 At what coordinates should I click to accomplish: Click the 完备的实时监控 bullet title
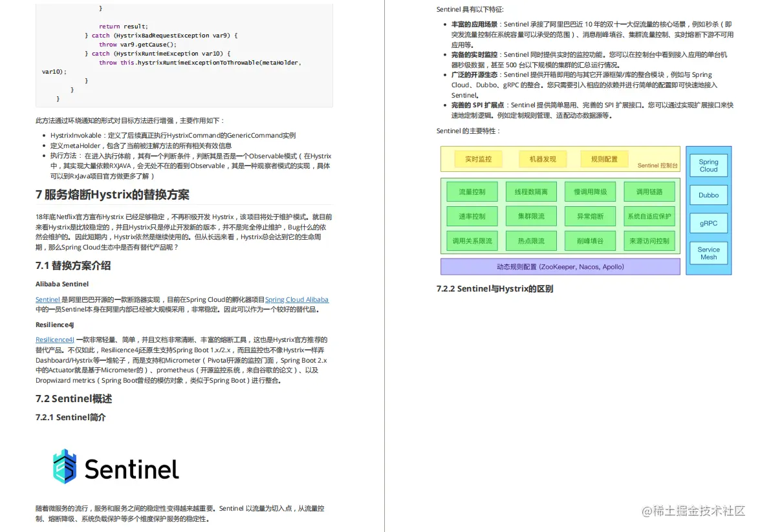tap(475, 55)
